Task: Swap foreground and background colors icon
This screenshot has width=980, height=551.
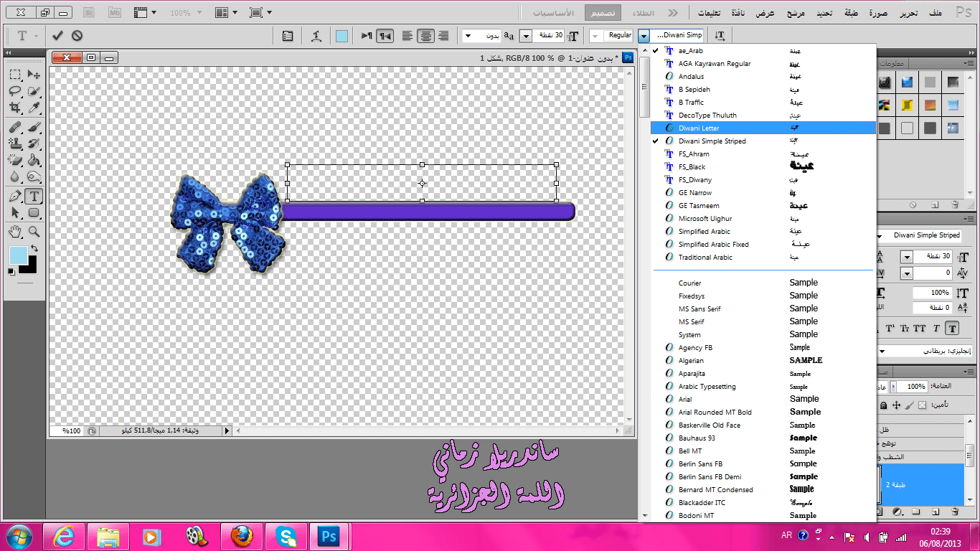Action: tap(34, 249)
